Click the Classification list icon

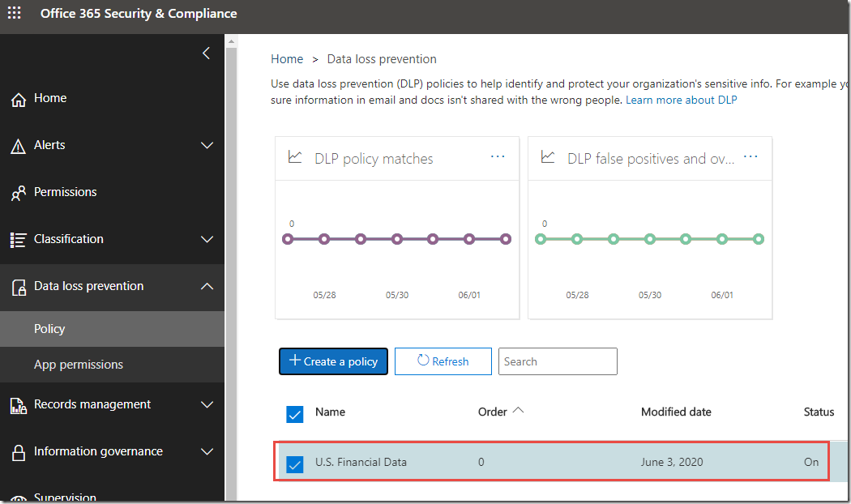(x=18, y=240)
